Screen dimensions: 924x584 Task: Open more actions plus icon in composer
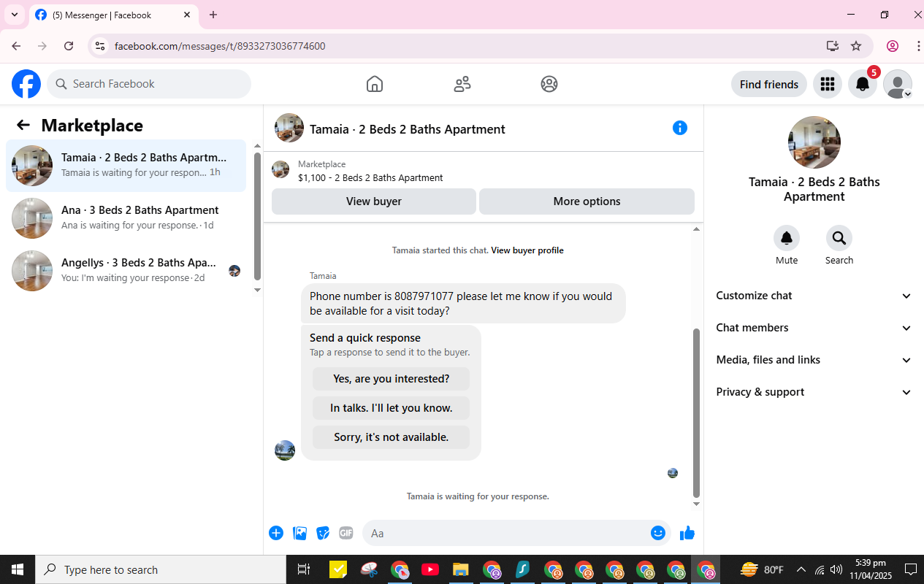(x=276, y=533)
